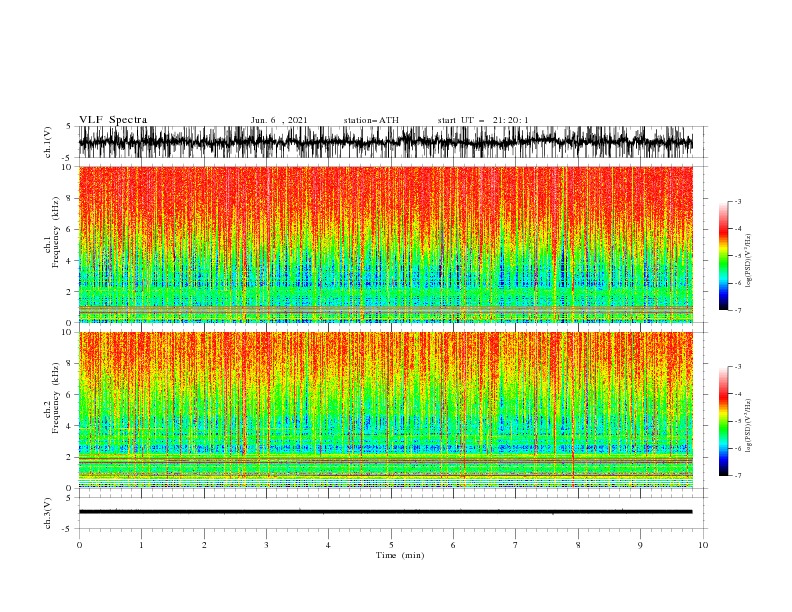
Task: Click the ch.2 spectrogram panel
Action: pos(385,410)
